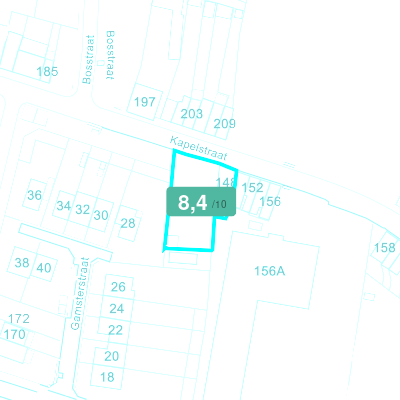Select house number 209
Image resolution: width=400 pixels, height=400 pixels.
(225, 124)
